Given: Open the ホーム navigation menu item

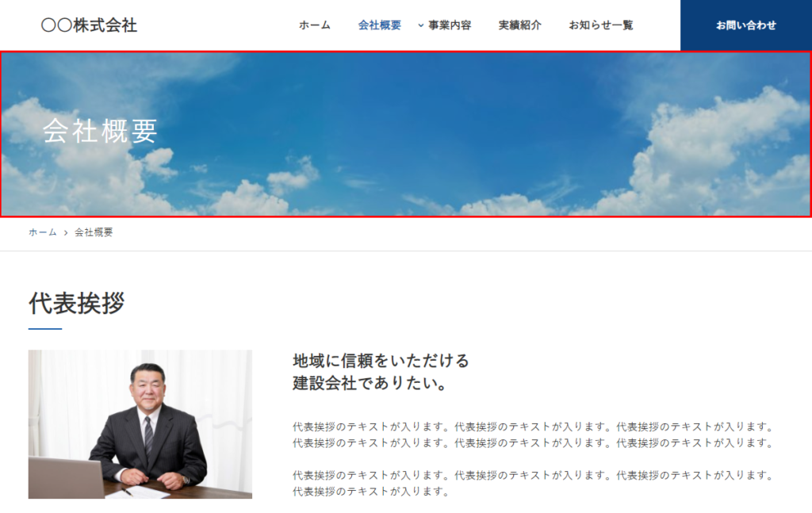Looking at the screenshot, I should pyautogui.click(x=314, y=25).
